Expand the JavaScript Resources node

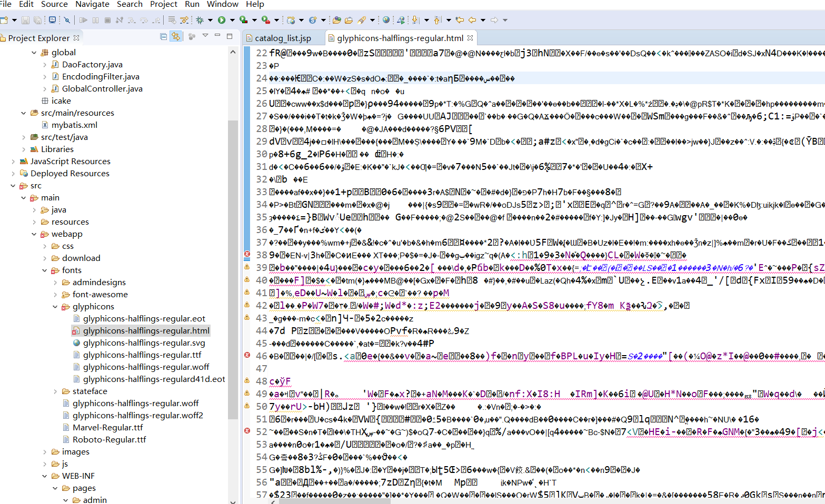click(13, 162)
